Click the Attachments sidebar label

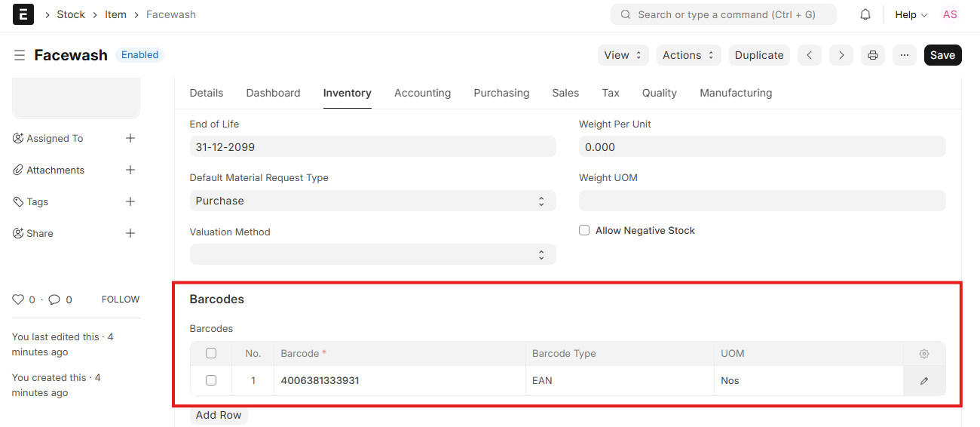(56, 170)
